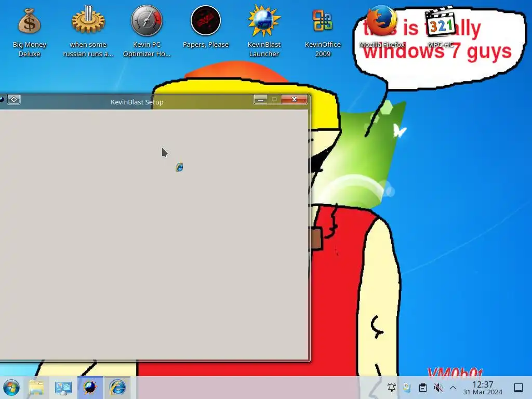Toggle the pin diamond button on KevinBlast Setup titlebar
This screenshot has height=399, width=532.
(14, 99)
